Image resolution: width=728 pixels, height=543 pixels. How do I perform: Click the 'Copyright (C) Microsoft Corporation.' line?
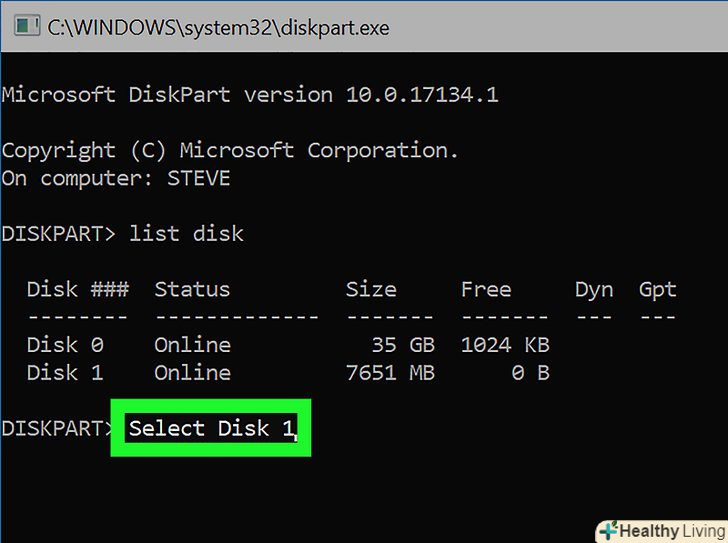(230, 151)
